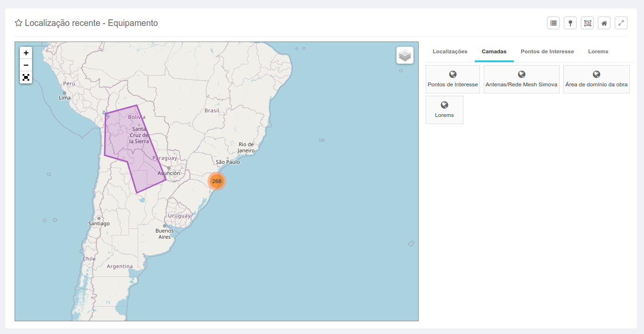Expand the map with the fullscreen arrows icon
Image resolution: width=644 pixels, height=334 pixels.
coord(621,22)
